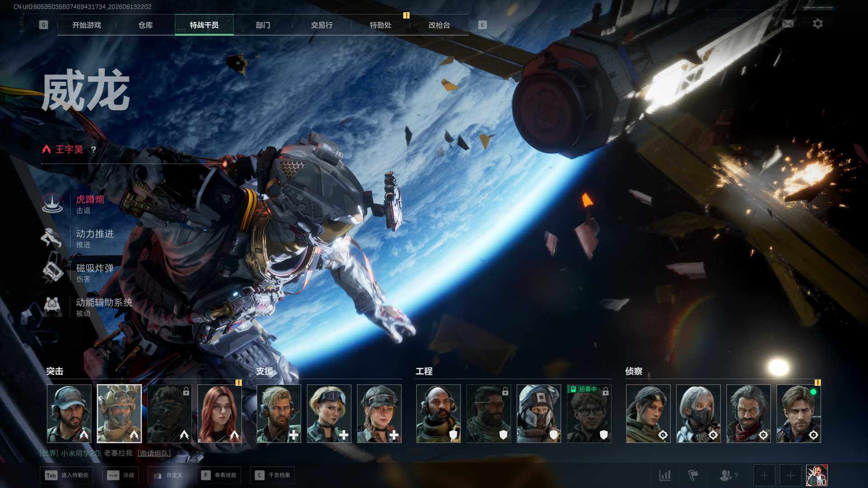Screen dimensions: 868x488
Task: Click the question mark beside 王宇昊
Action: [93, 150]
